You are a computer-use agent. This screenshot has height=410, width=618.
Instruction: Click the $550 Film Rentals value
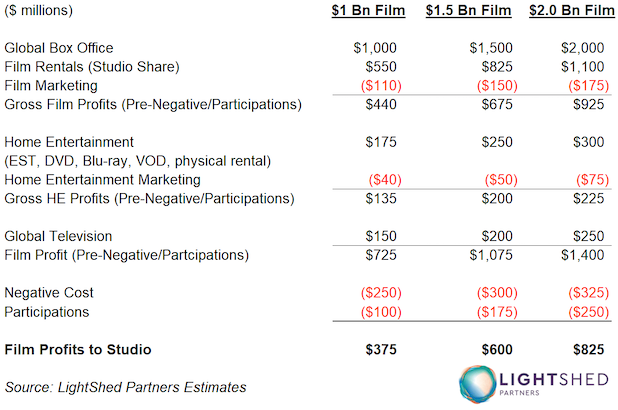coord(379,67)
